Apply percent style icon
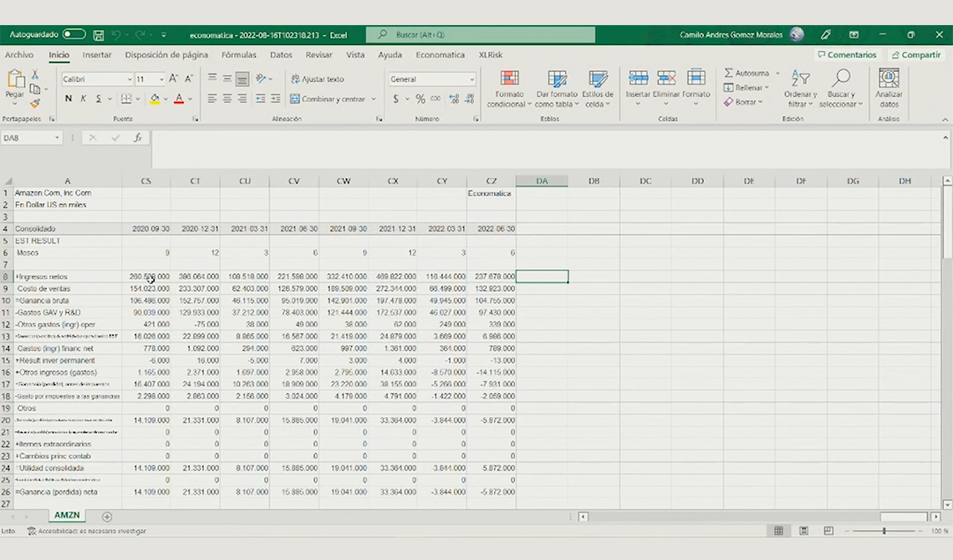Image resolution: width=953 pixels, height=560 pixels. tap(420, 99)
